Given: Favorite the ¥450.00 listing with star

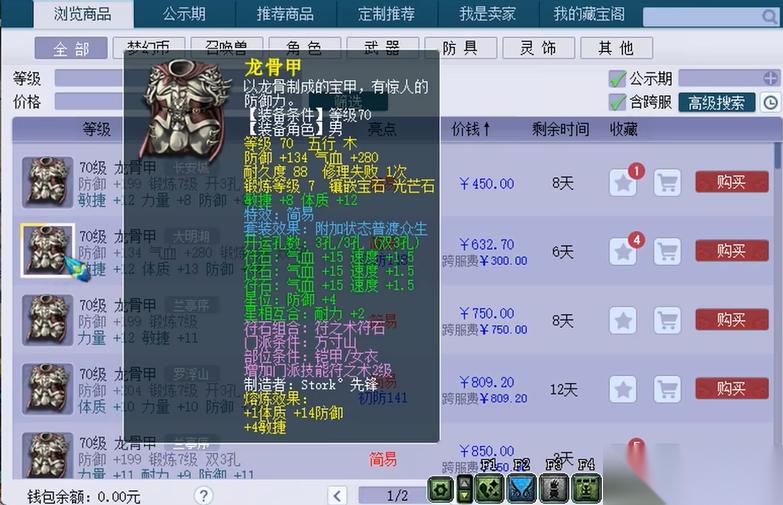Looking at the screenshot, I should pos(623,182).
